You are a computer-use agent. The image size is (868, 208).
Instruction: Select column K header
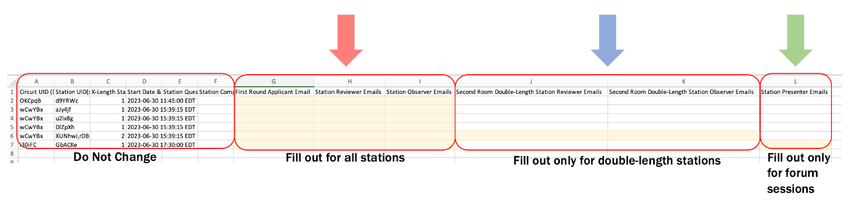click(684, 82)
